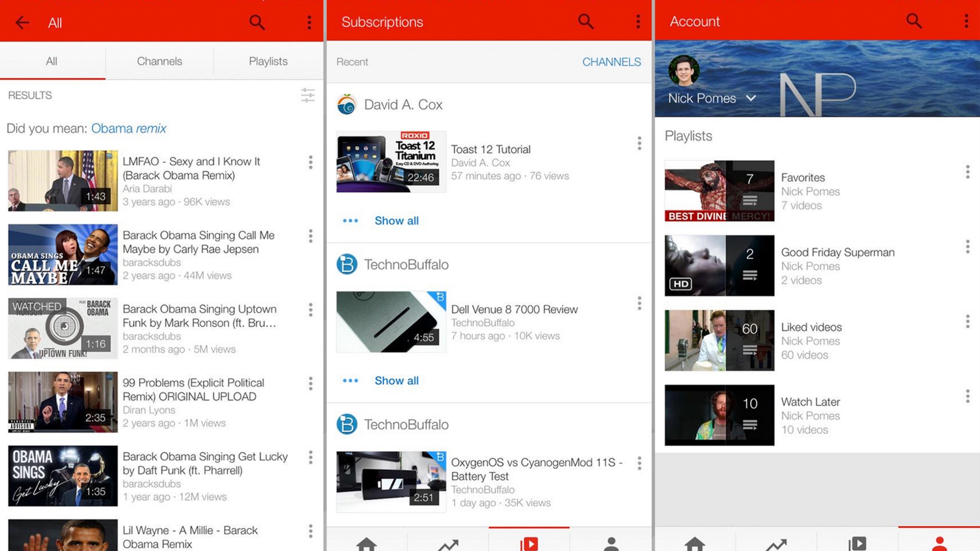Open the Watch Later playlist thumbnail

pyautogui.click(x=719, y=415)
